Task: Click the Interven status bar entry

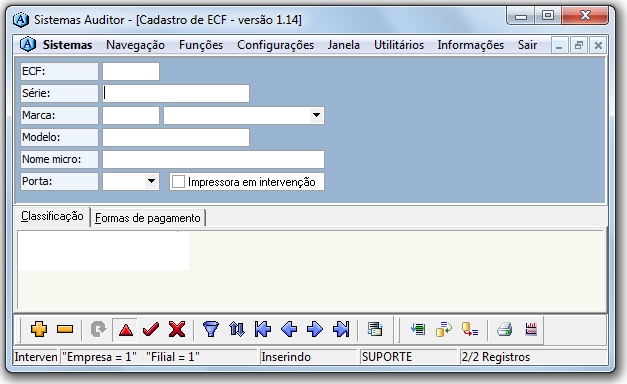Action: click(36, 357)
